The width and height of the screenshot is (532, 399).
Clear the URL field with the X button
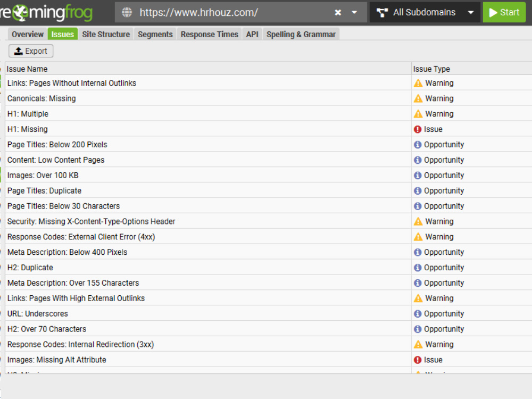(338, 12)
